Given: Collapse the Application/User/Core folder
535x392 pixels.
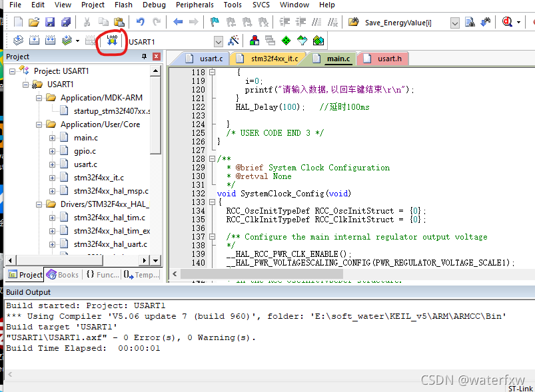Looking at the screenshot, I should point(39,124).
